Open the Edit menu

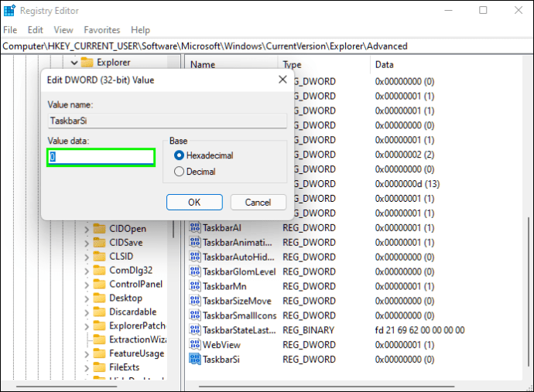35,30
